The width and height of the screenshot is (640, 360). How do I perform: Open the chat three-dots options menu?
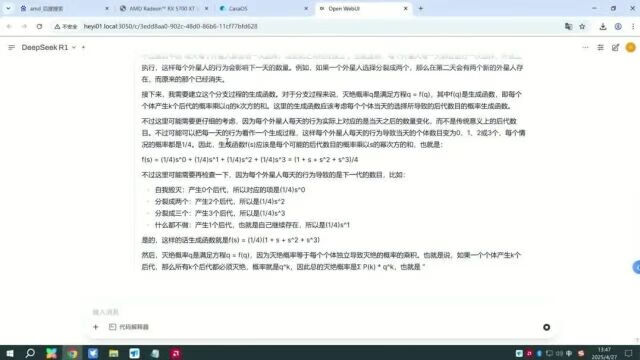[x=585, y=47]
